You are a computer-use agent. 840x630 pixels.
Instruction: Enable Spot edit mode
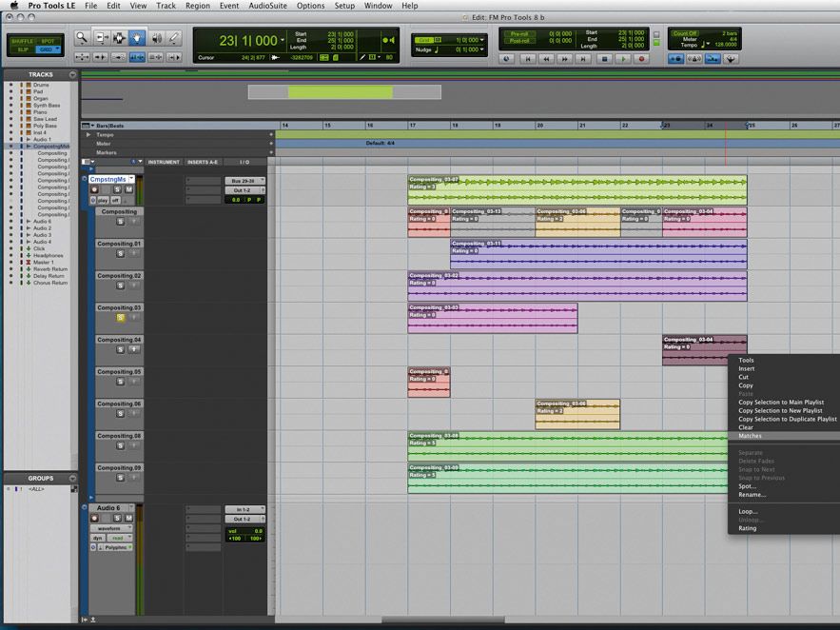pyautogui.click(x=49, y=41)
